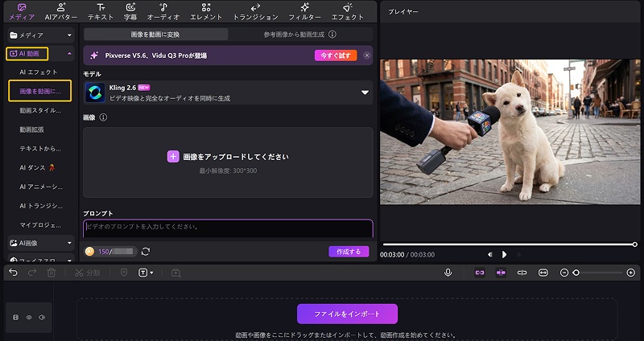Viewport: 644px width, 341px height.
Task: Play the preview in player
Action: coord(504,254)
